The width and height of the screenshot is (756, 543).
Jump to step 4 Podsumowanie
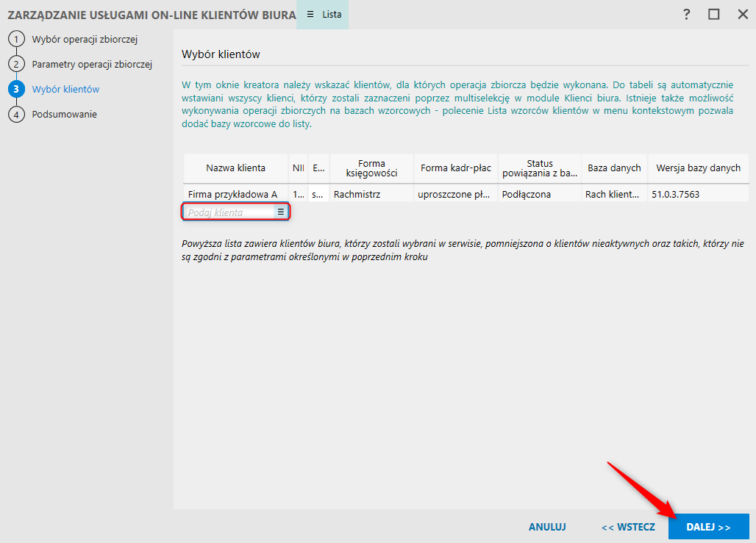pyautogui.click(x=64, y=114)
